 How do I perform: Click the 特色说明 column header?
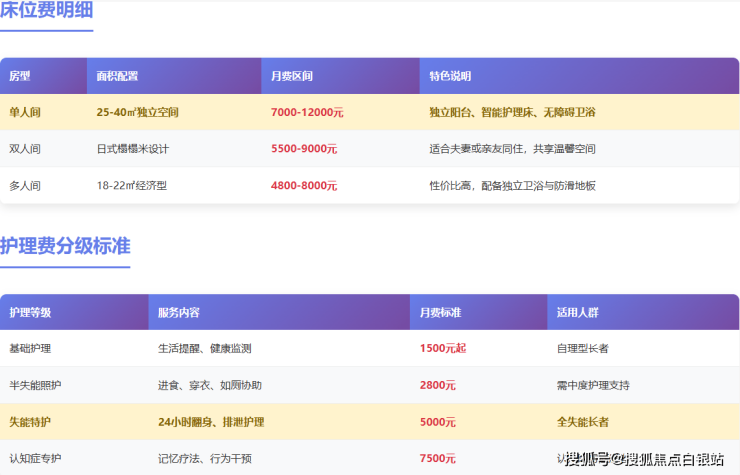[450, 76]
